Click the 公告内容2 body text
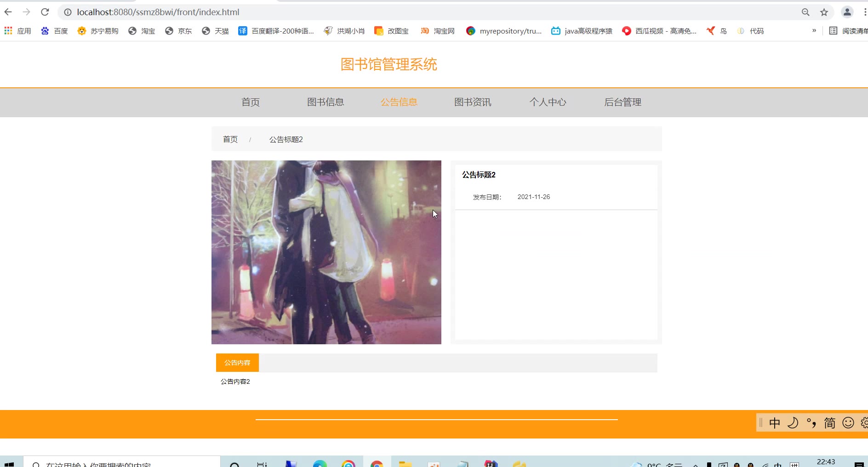 pos(235,382)
